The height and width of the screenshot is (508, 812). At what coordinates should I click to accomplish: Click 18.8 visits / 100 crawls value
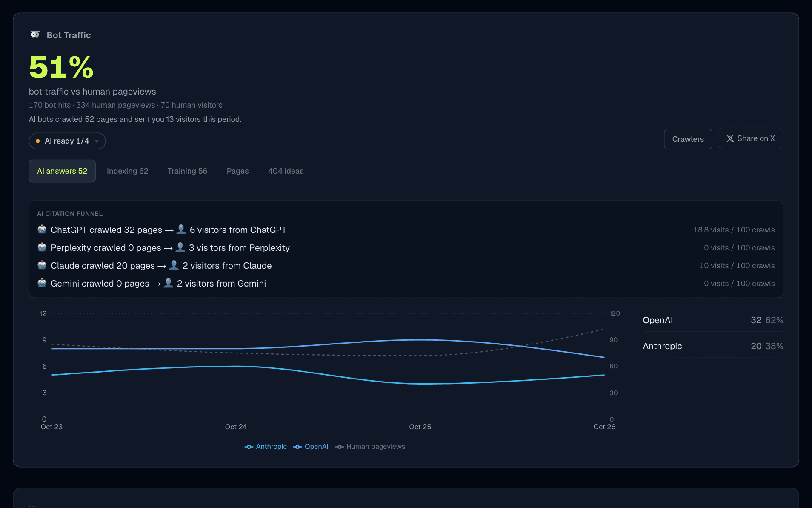(734, 230)
